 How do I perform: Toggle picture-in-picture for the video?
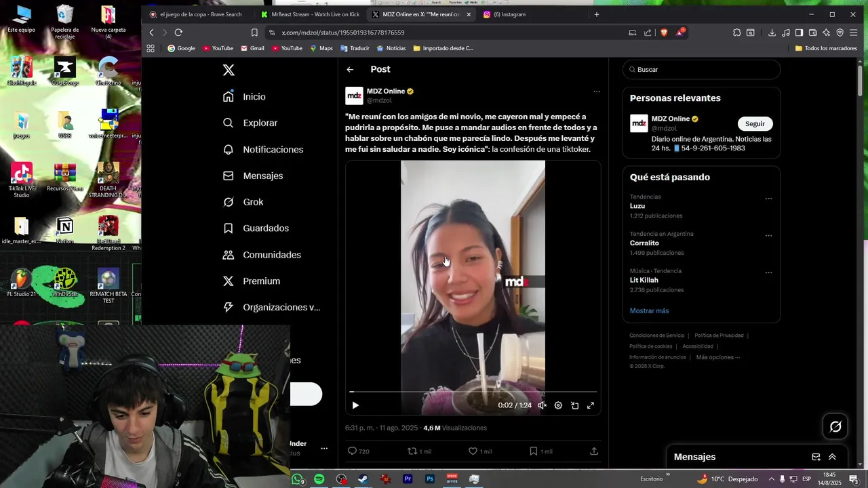(574, 405)
